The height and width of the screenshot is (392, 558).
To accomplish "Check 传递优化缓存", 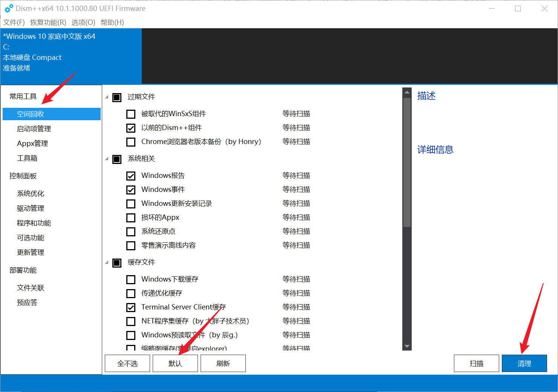I will point(131,294).
